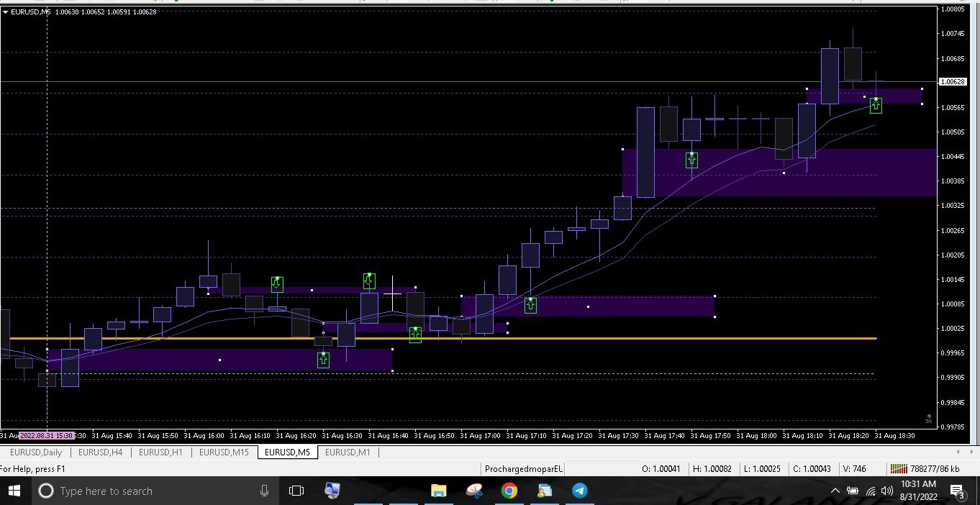
Task: Launch the Snipping Tool from the taskbar
Action: click(x=474, y=491)
